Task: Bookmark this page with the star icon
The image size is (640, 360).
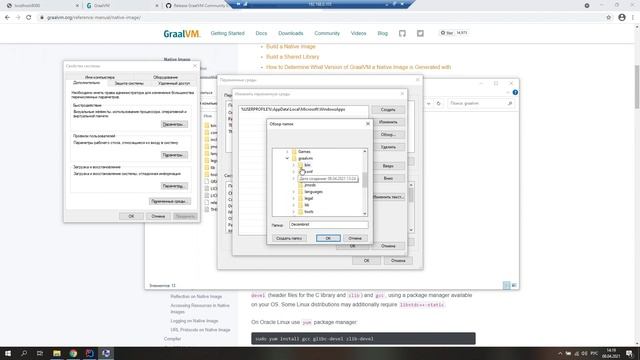Action: [609, 18]
